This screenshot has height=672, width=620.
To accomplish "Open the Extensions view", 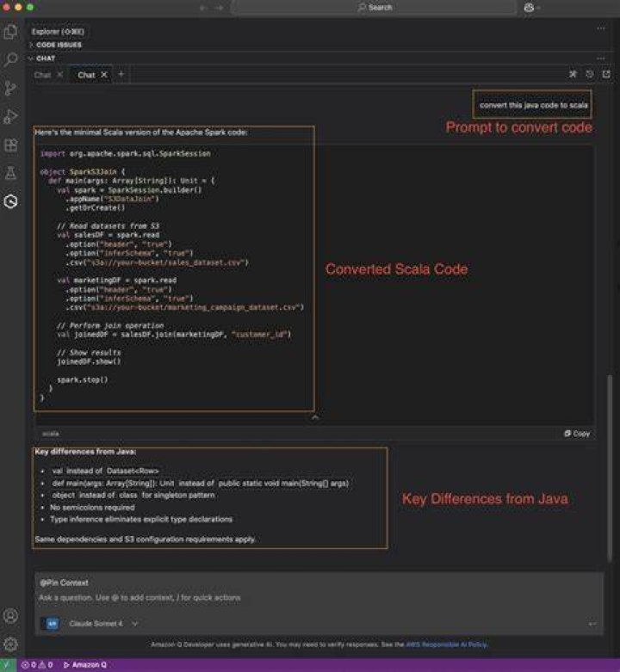I will 10,145.
